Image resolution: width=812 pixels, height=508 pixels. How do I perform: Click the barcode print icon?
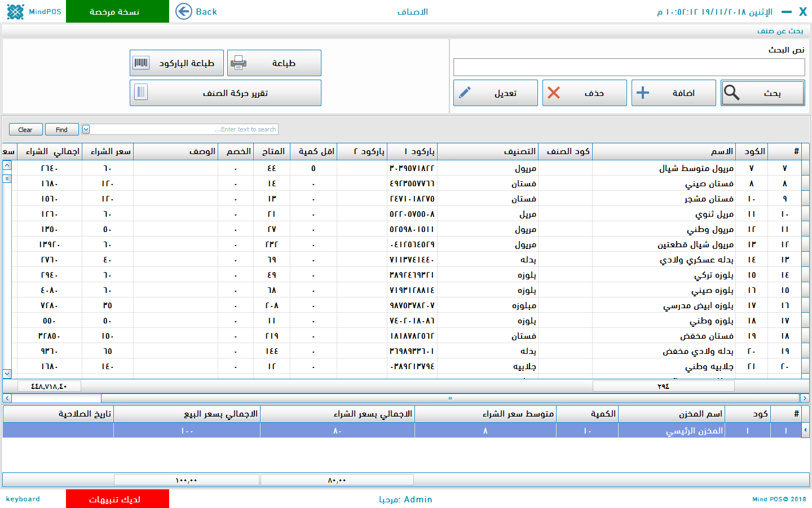pyautogui.click(x=141, y=63)
